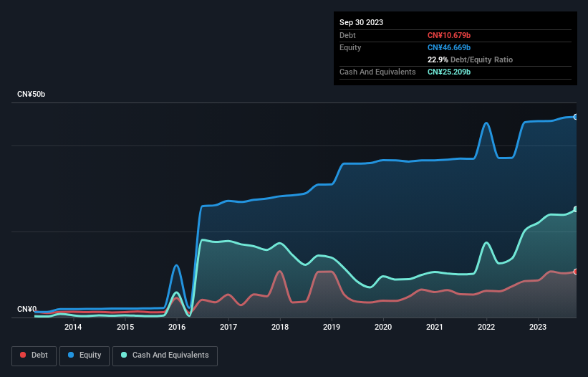This screenshot has height=377, width=588.
Task: Click the 22.9% Debt/Equity Ratio text
Action: [x=470, y=59]
